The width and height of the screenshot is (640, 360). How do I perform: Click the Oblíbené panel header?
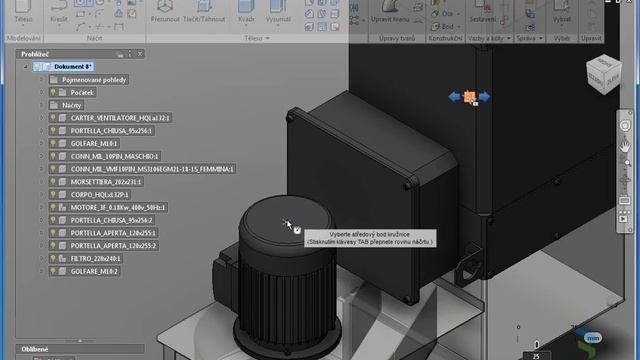tap(80, 349)
